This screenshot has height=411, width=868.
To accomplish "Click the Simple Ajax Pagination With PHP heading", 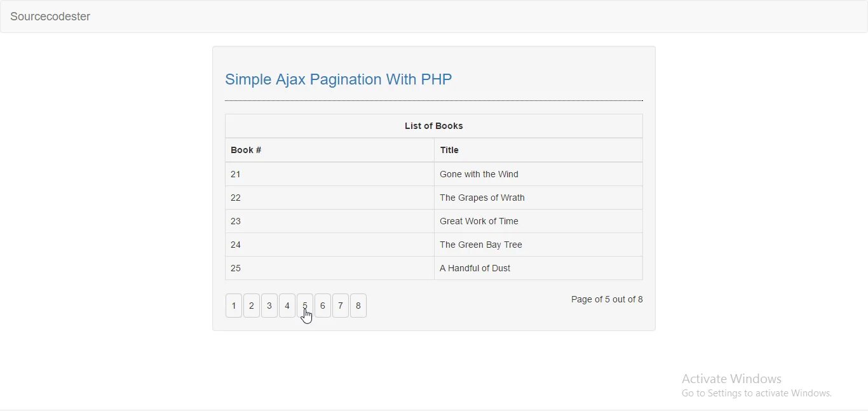I will pos(338,79).
